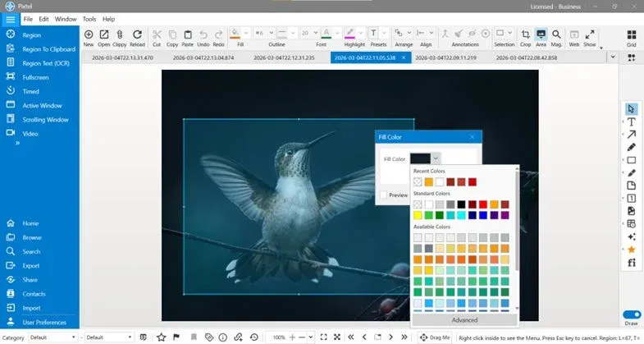
Task: Switch to tab 2026-03-04T22.13.31.470
Action: coord(122,58)
